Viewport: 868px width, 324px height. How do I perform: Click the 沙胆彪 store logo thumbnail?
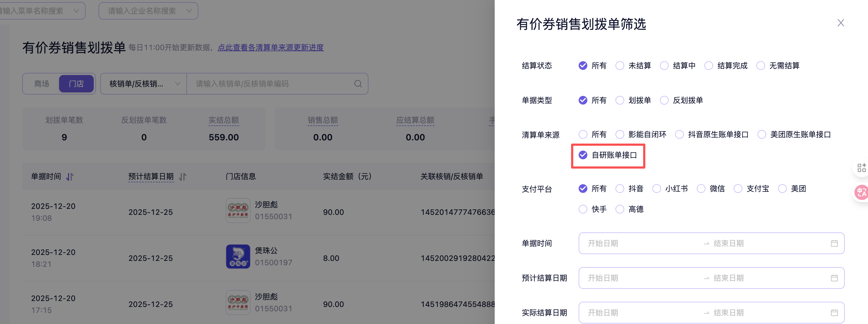tap(238, 210)
